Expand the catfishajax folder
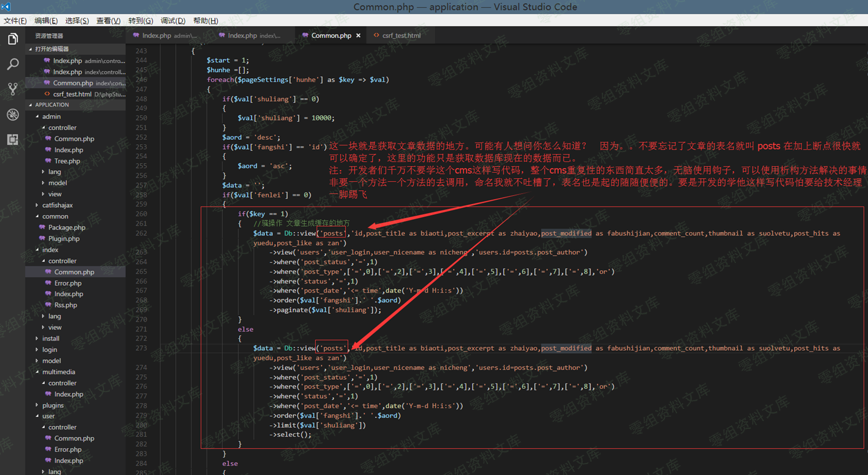This screenshot has width=868, height=475. coord(57,205)
